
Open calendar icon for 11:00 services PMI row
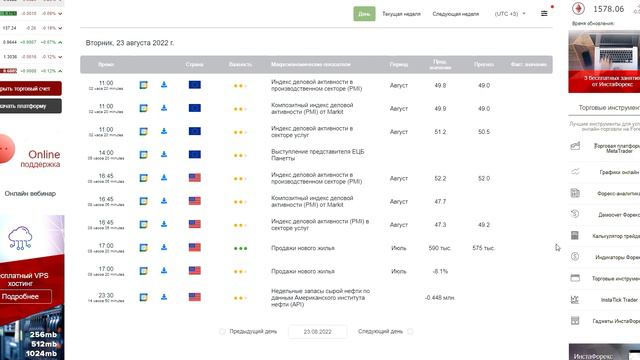pos(144,131)
